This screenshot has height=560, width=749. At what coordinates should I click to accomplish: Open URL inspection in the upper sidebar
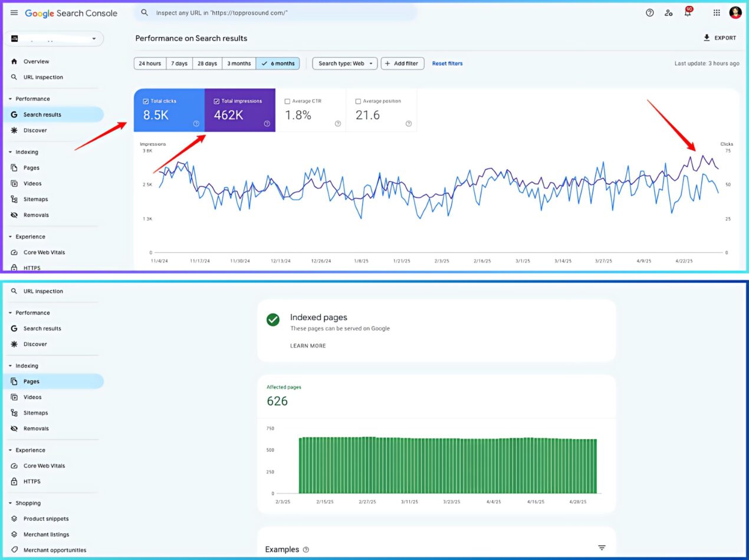pyautogui.click(x=43, y=77)
